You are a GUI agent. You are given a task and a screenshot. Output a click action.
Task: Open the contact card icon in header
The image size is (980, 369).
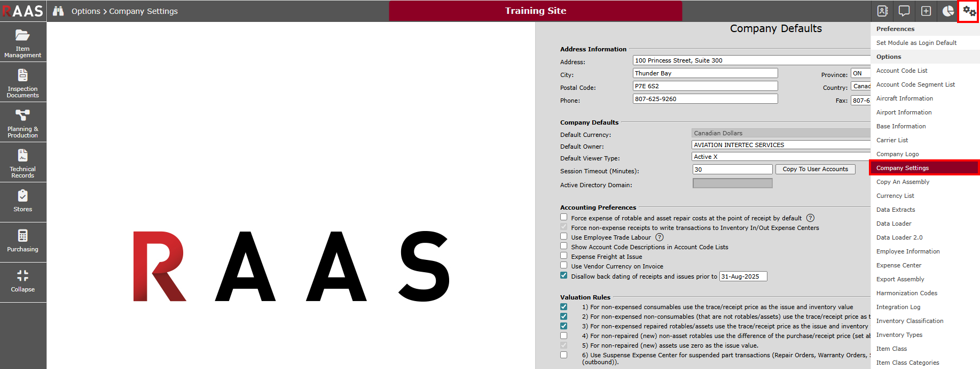pos(883,11)
